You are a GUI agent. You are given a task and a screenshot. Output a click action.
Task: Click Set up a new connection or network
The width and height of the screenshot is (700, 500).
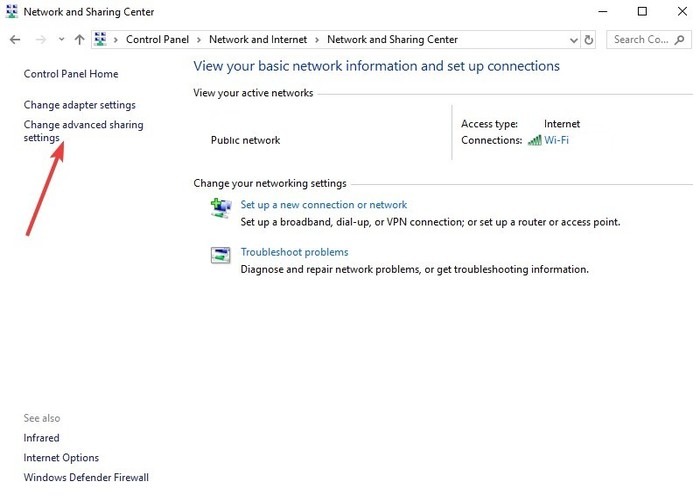pos(324,204)
